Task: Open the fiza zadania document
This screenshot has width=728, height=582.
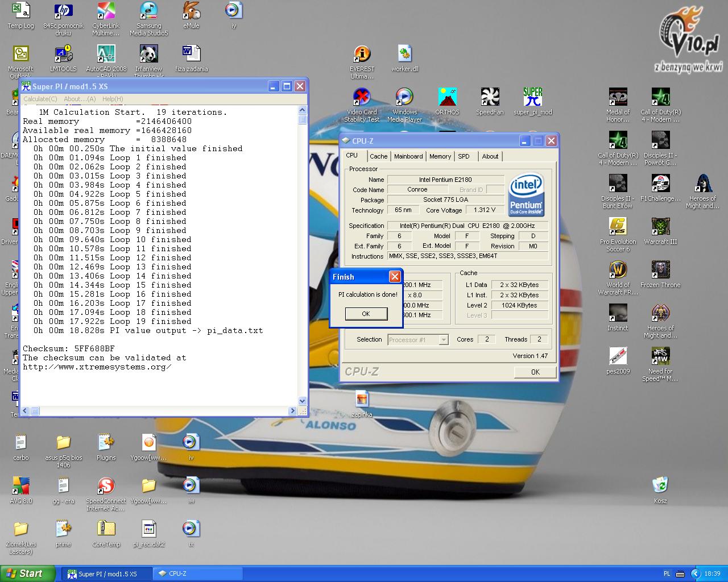Action: pos(191,59)
